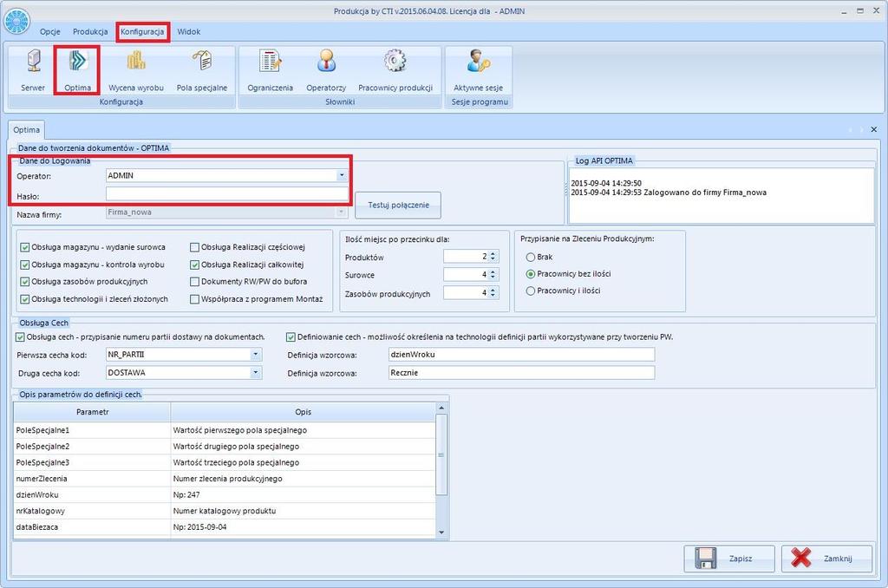This screenshot has height=588, width=888.
Task: Uncheck Obsługa zasobów produkcyjnych
Action: coord(25,282)
